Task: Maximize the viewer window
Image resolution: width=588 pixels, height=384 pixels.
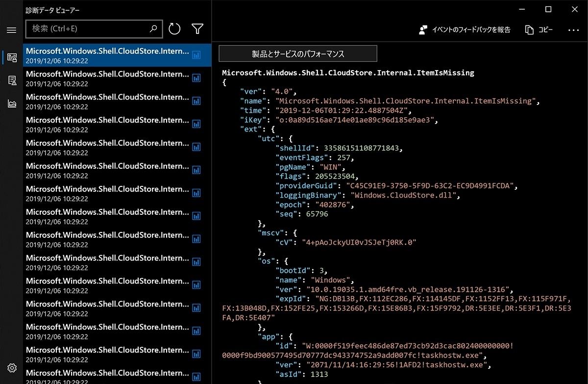Action: point(548,9)
